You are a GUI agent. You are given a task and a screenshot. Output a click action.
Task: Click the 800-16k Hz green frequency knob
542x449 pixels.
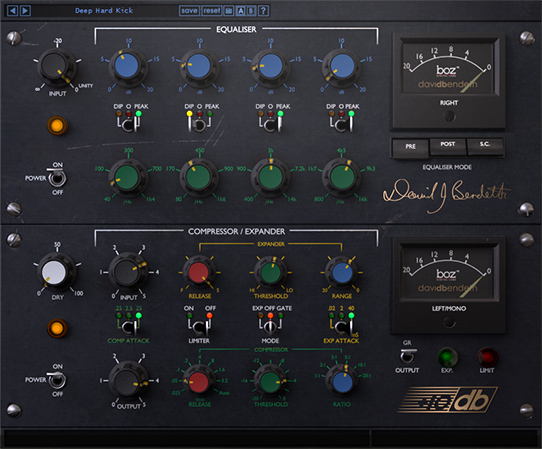tap(342, 177)
